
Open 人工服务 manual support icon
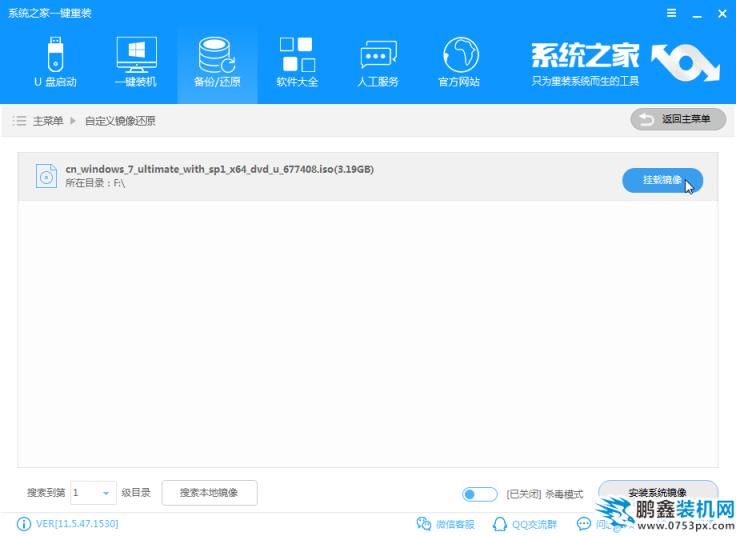click(378, 62)
